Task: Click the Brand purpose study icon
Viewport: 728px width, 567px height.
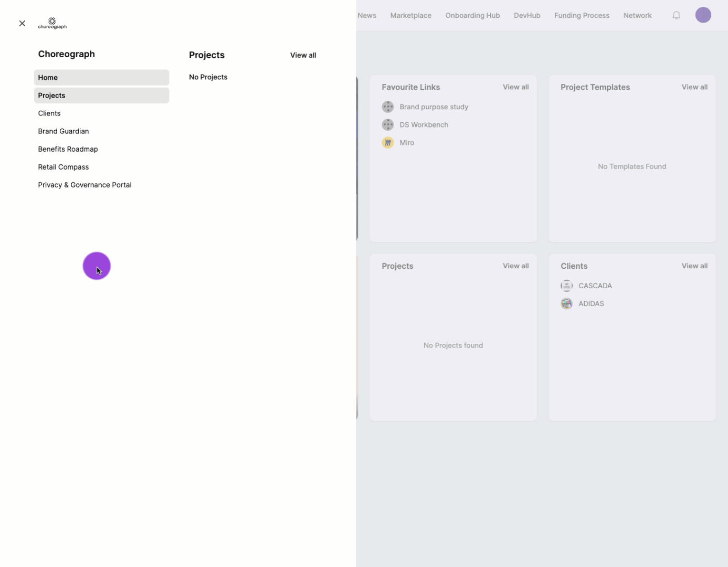Action: click(387, 107)
